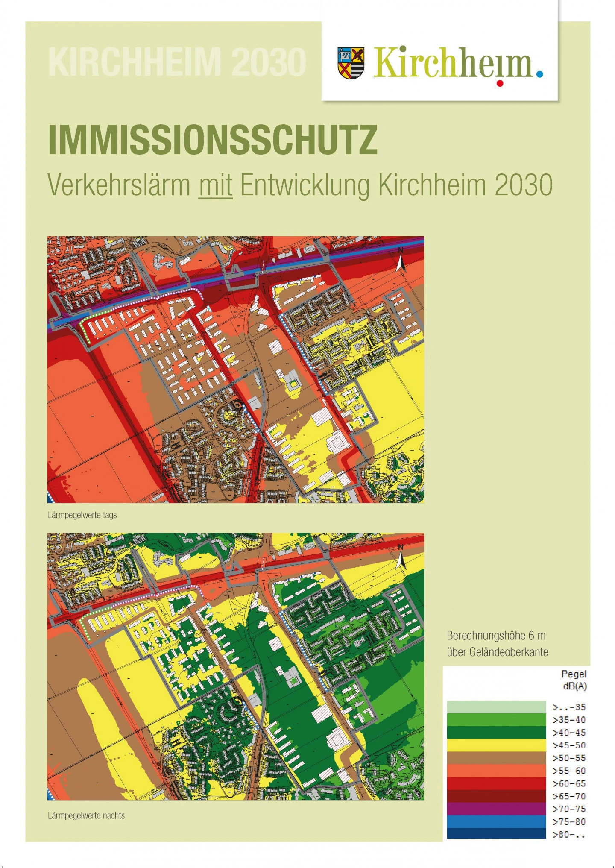Viewport: 615px width, 868px height.
Task: Select the red >60-65 legend color swatch
Action: coord(496,783)
